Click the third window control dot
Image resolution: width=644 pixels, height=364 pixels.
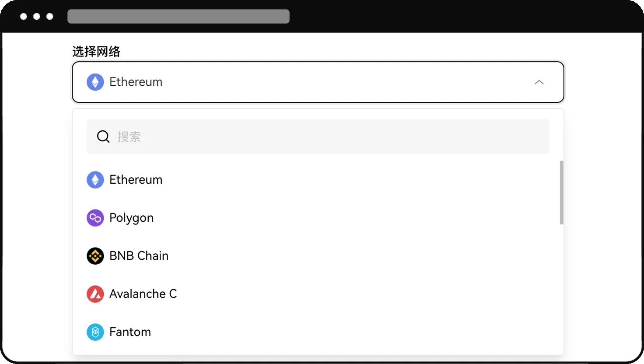[x=50, y=16]
